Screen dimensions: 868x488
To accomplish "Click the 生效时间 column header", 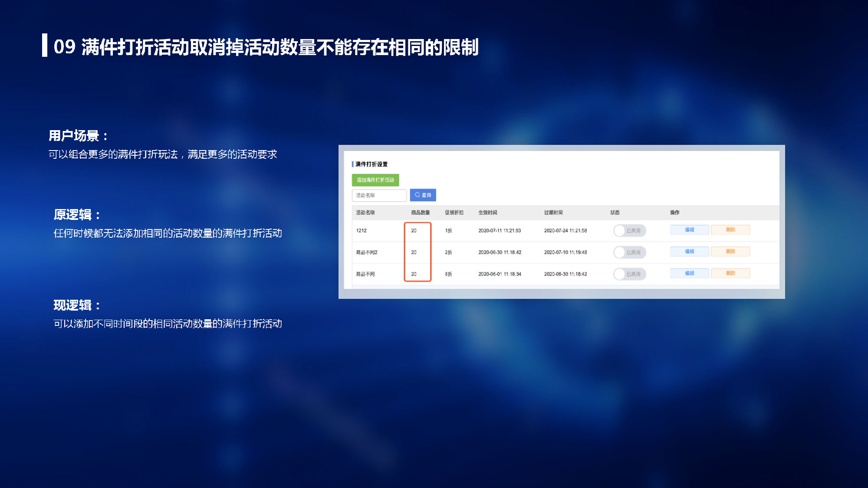I will tap(487, 213).
